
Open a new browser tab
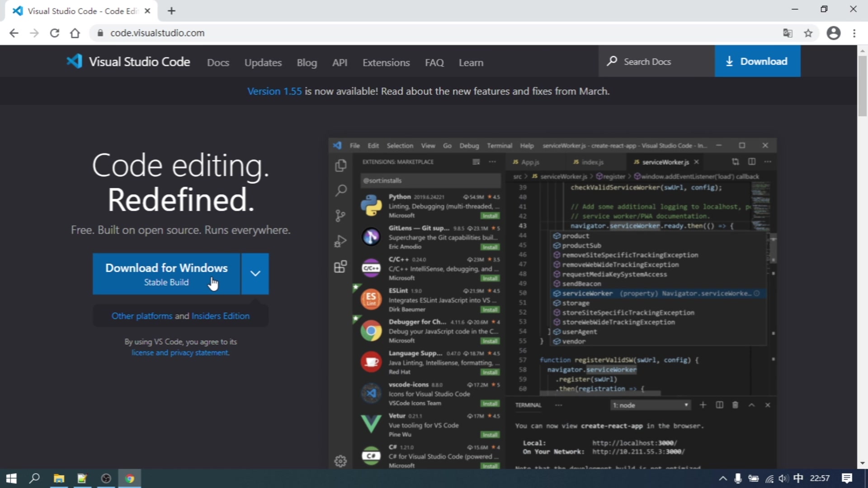(171, 11)
